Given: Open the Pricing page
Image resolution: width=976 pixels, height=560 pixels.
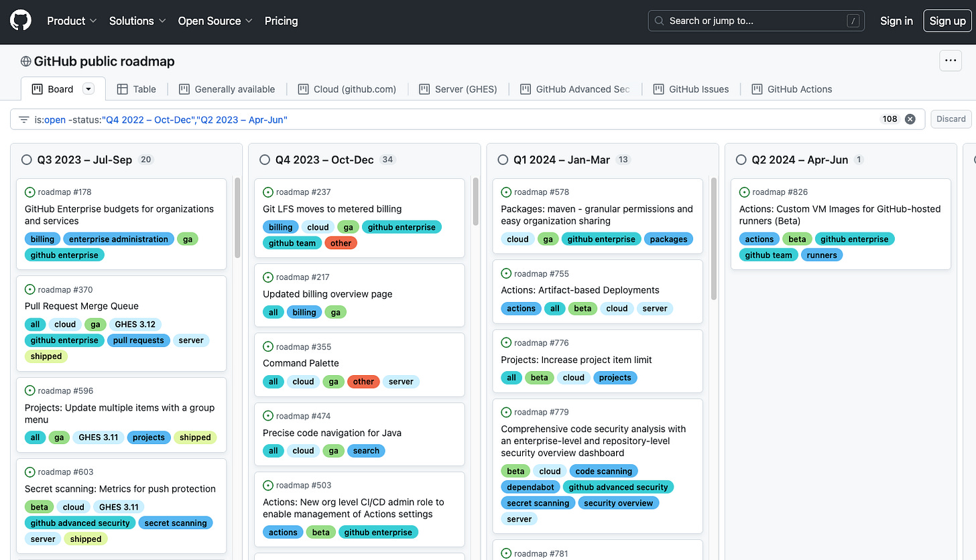Looking at the screenshot, I should (281, 21).
